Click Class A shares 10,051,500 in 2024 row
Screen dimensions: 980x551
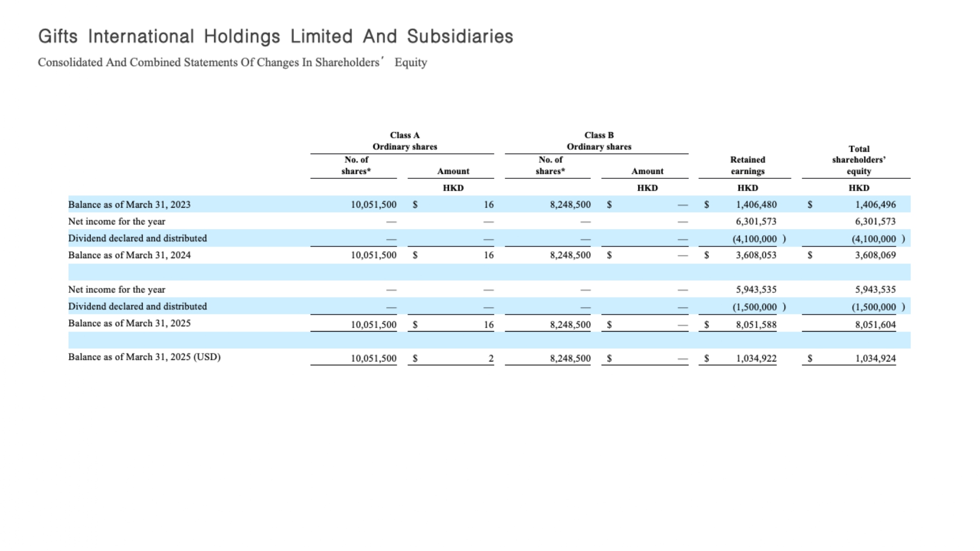pos(373,255)
